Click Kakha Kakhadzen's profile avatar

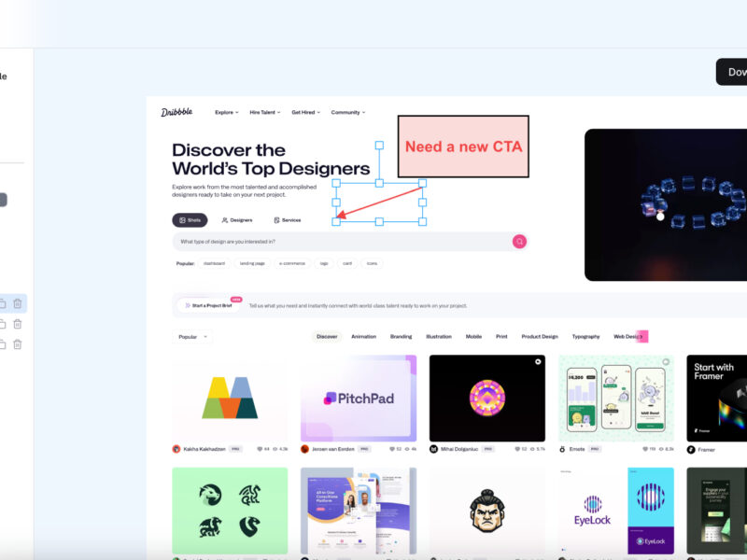click(x=176, y=449)
